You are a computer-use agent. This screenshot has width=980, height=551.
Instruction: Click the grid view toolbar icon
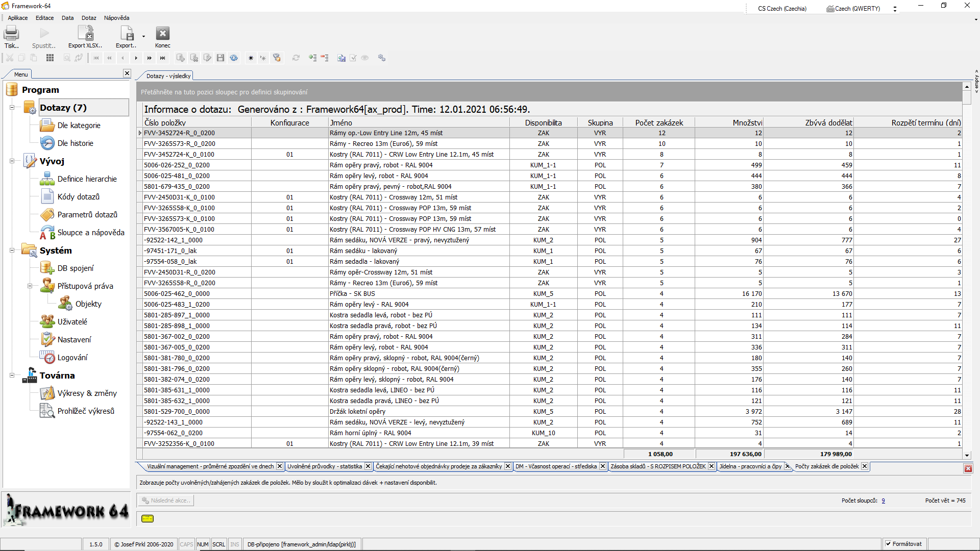[x=50, y=58]
